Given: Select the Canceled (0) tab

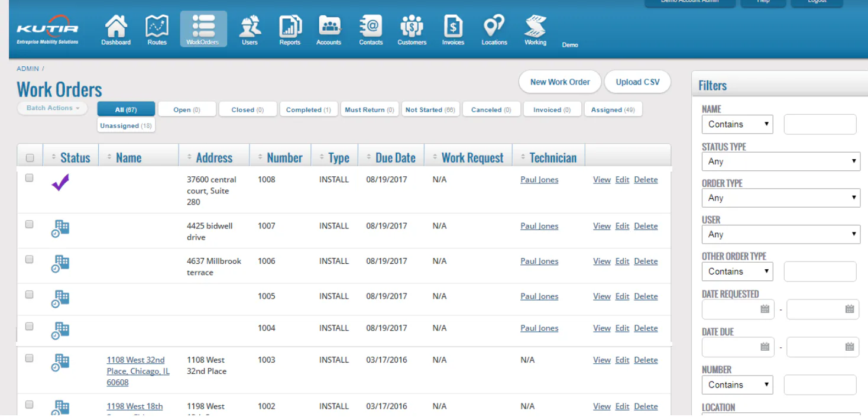Looking at the screenshot, I should 491,109.
